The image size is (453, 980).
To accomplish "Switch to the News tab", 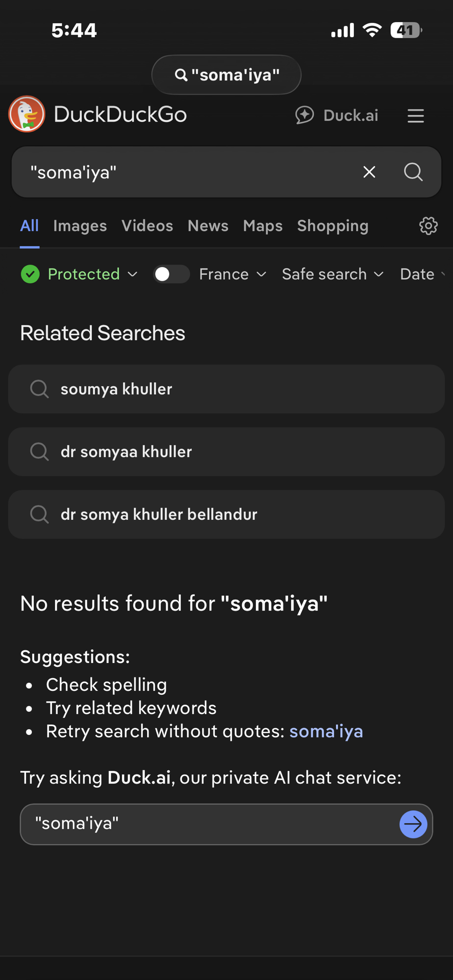I will click(208, 226).
